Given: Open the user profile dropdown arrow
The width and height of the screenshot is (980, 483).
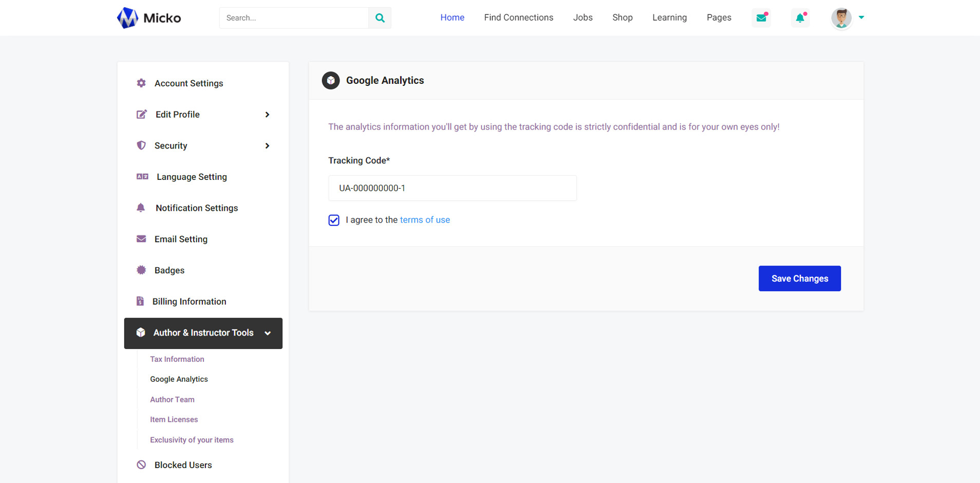Looking at the screenshot, I should pyautogui.click(x=861, y=17).
